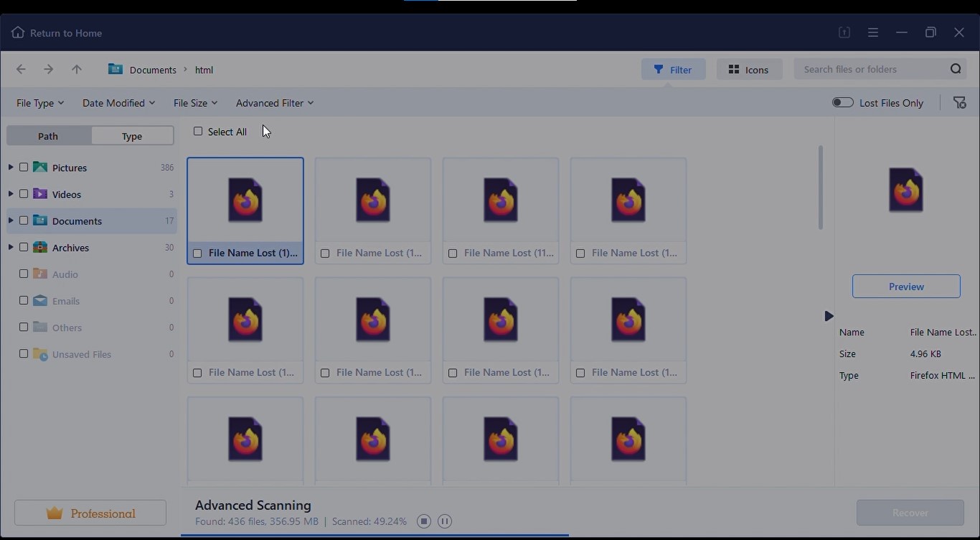980x540 pixels.
Task: Check the Emails category checkbox
Action: tap(24, 300)
